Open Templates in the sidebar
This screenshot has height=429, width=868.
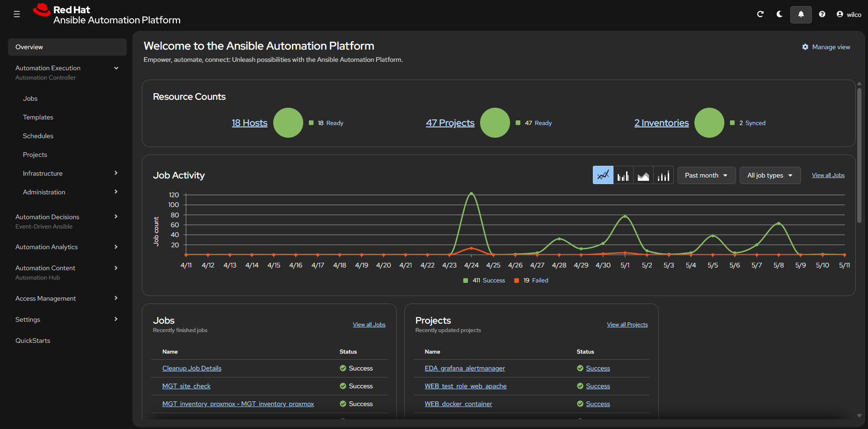(x=38, y=117)
